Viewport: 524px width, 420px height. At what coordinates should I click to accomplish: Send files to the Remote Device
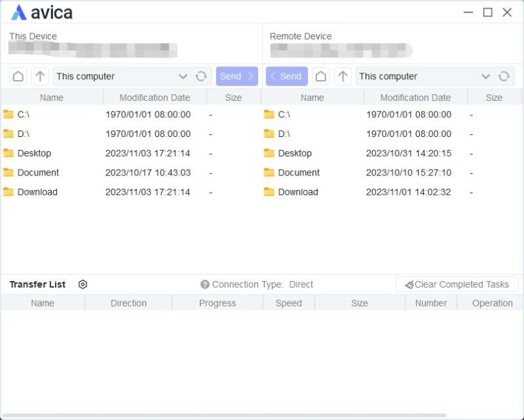[x=237, y=76]
